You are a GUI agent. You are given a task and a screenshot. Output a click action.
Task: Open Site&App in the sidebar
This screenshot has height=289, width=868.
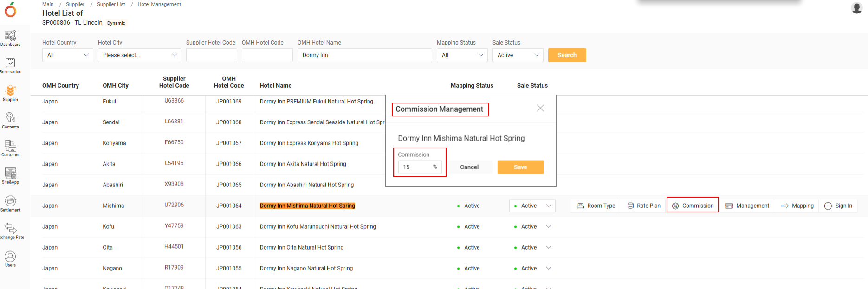10,175
